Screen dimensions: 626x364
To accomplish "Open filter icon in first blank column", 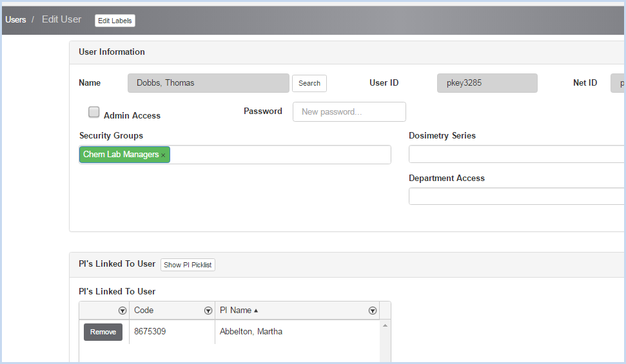I will pos(122,311).
